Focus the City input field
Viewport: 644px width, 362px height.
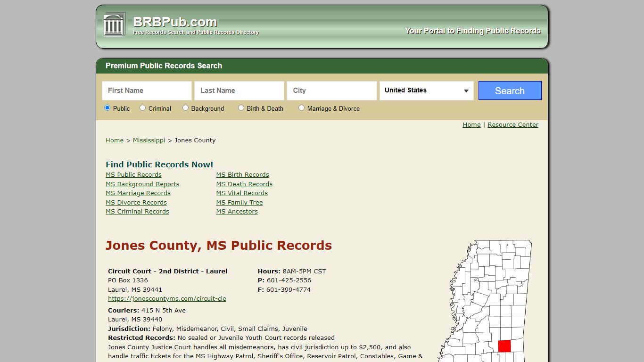click(x=331, y=90)
